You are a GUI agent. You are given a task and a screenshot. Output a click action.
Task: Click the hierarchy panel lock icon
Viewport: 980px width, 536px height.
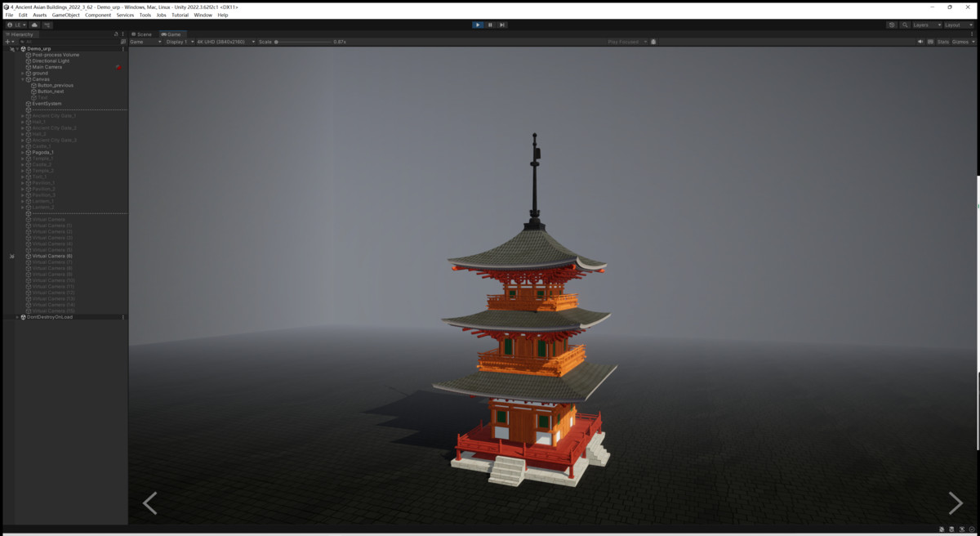pyautogui.click(x=116, y=33)
